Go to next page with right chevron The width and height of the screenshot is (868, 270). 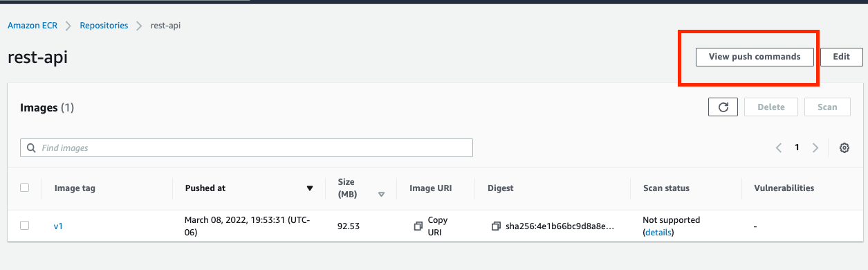click(x=815, y=147)
